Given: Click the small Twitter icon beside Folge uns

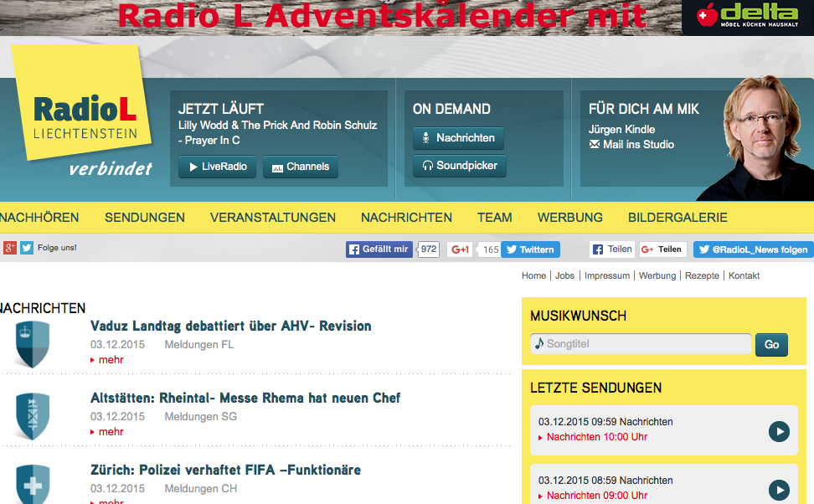Looking at the screenshot, I should 27,248.
